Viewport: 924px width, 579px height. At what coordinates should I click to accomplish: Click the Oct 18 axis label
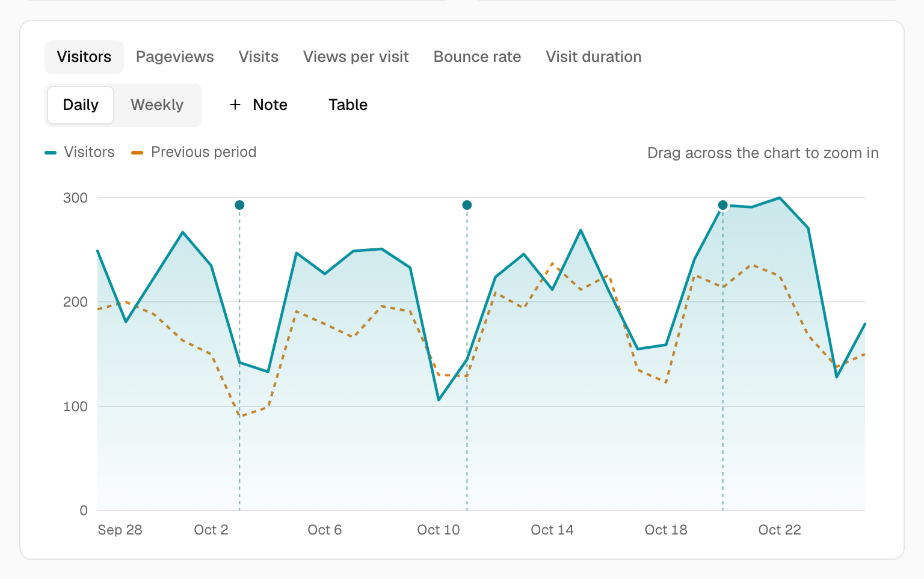666,530
